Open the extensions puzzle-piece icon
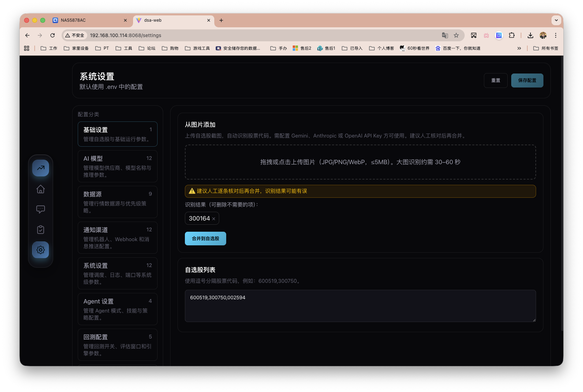583x392 pixels. click(512, 35)
